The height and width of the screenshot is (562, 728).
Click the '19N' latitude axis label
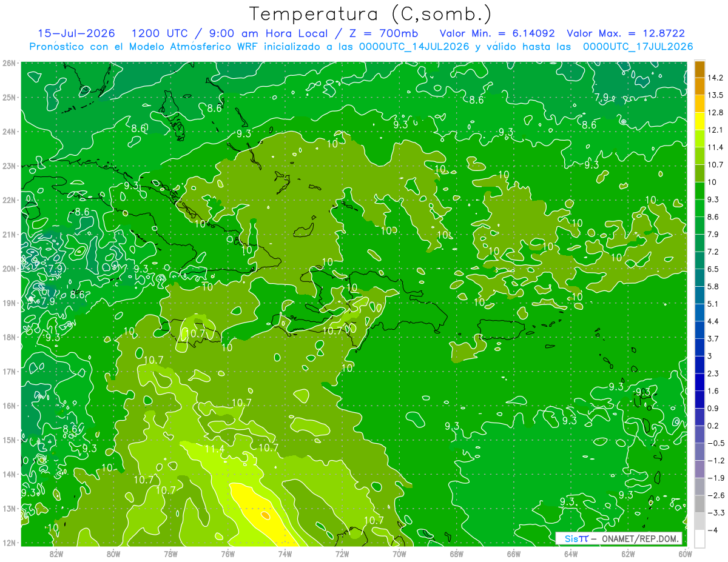pyautogui.click(x=9, y=303)
